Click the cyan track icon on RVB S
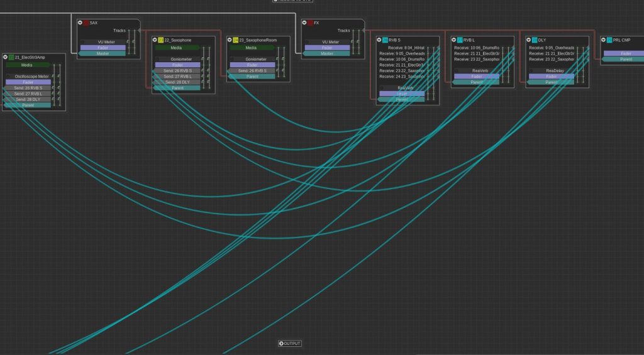This screenshot has width=644, height=355. pos(385,40)
